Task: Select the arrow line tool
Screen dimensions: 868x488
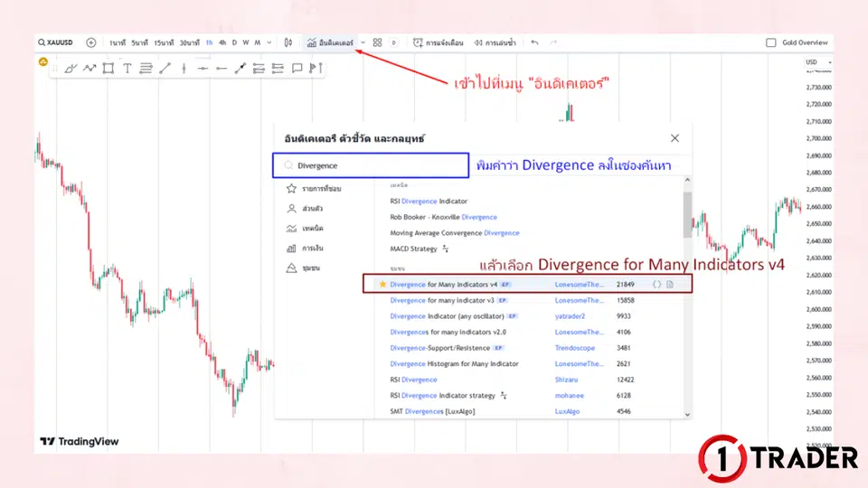Action: click(x=240, y=69)
